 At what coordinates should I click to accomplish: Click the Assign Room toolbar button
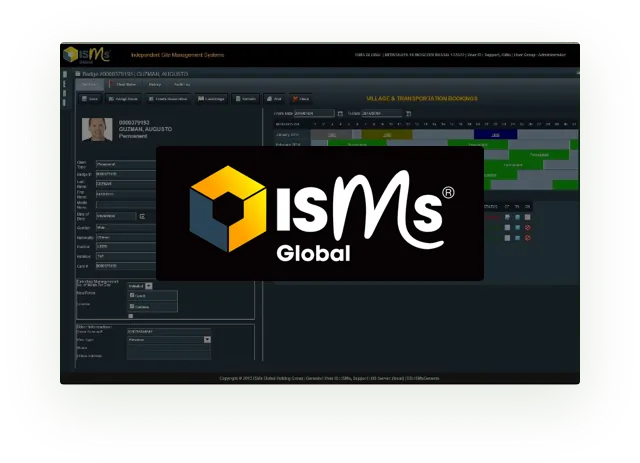pyautogui.click(x=123, y=99)
